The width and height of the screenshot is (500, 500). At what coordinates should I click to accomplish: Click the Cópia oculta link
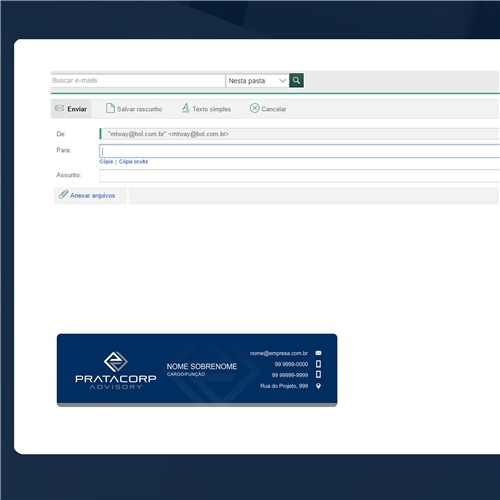coord(133,161)
